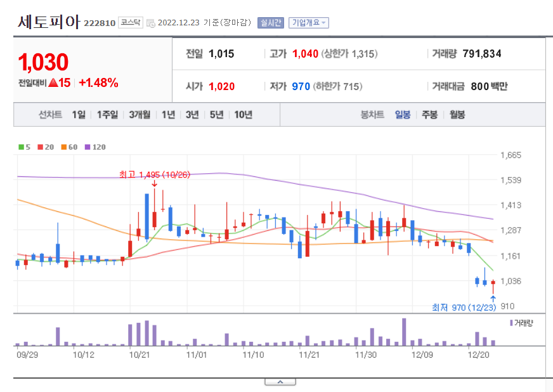
Task: Switch to 월봉 monthly candle chart
Action: [x=457, y=115]
